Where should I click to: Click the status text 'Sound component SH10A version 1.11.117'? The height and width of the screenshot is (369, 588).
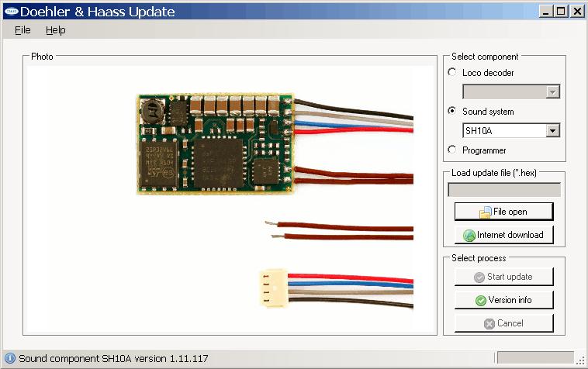113,358
